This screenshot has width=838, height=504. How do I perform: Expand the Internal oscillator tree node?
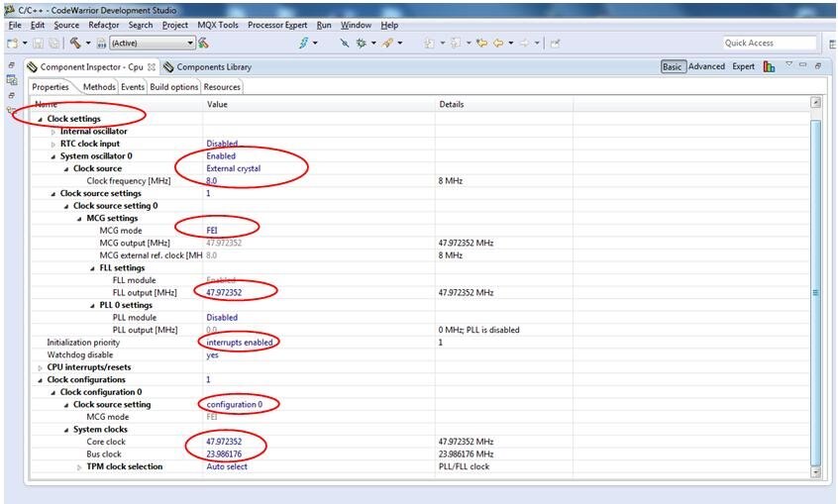pos(53,132)
